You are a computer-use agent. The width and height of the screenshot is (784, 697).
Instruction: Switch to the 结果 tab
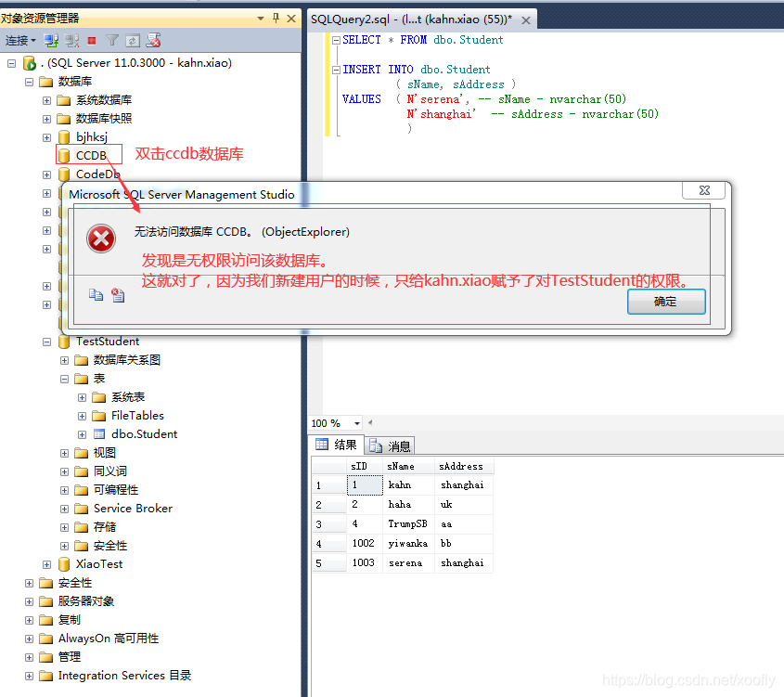coord(337,445)
